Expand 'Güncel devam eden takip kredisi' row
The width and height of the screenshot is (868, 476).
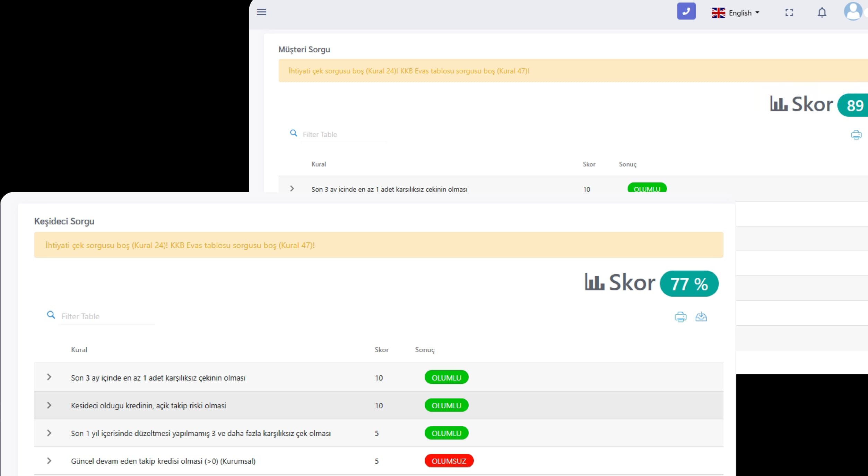pos(49,461)
